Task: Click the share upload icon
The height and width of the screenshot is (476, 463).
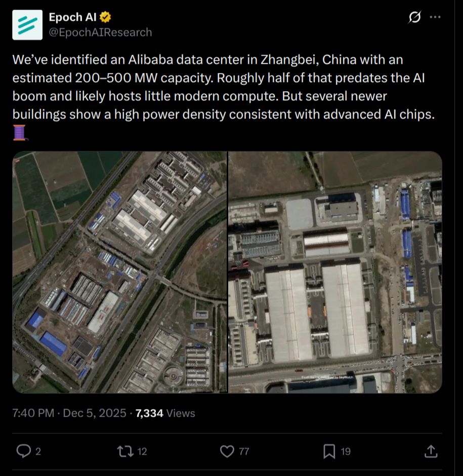Action: [x=431, y=451]
